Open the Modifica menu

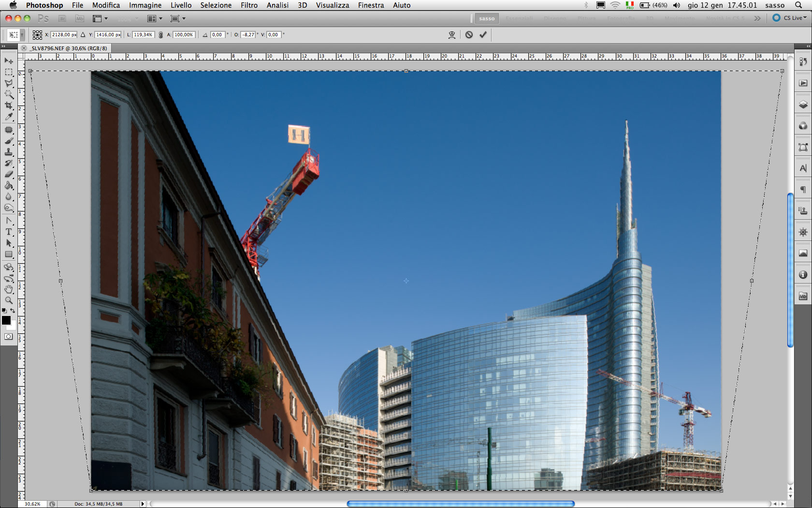click(x=106, y=5)
